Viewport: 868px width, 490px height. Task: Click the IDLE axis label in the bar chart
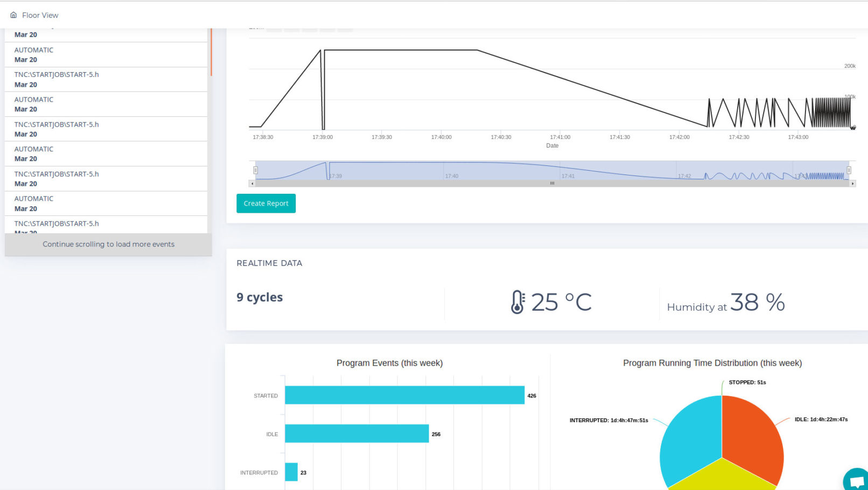(x=272, y=434)
